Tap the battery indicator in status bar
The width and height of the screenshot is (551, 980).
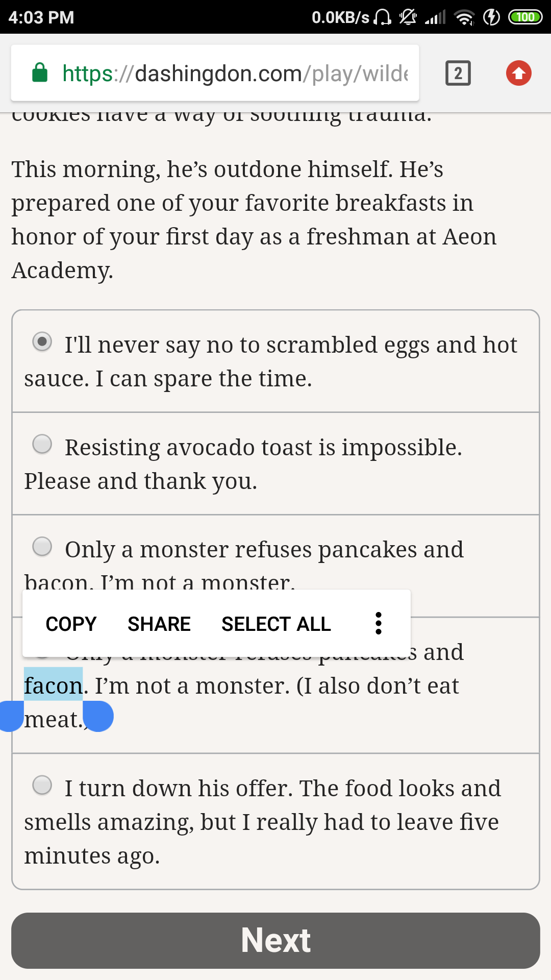[x=525, y=17]
